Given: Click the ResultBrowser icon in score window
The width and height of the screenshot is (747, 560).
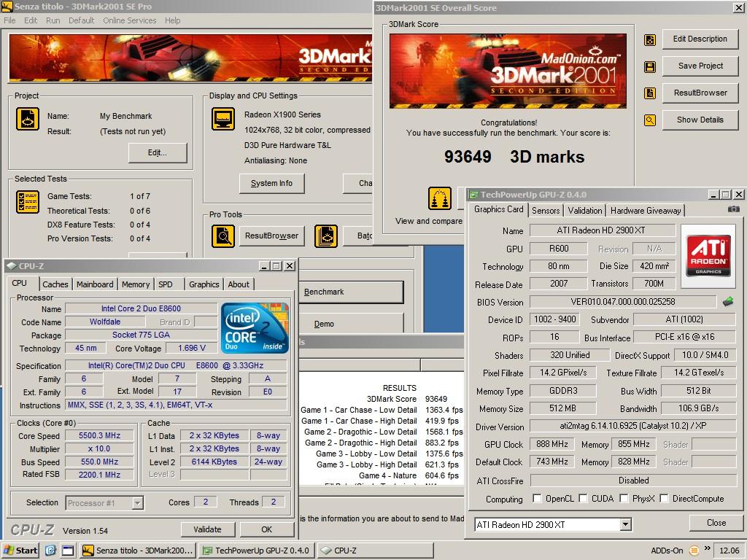Looking at the screenshot, I should pyautogui.click(x=650, y=93).
